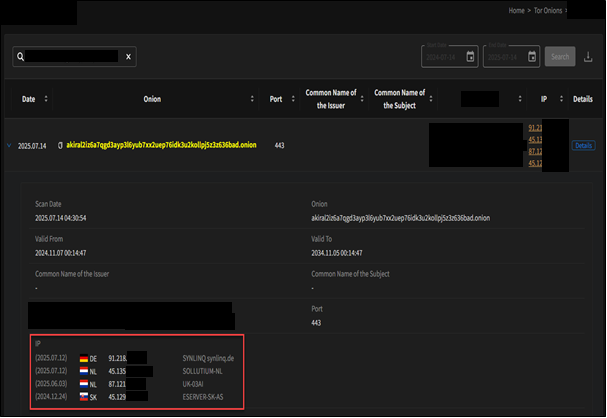Click the download results icon
The width and height of the screenshot is (607, 418).
(586, 57)
